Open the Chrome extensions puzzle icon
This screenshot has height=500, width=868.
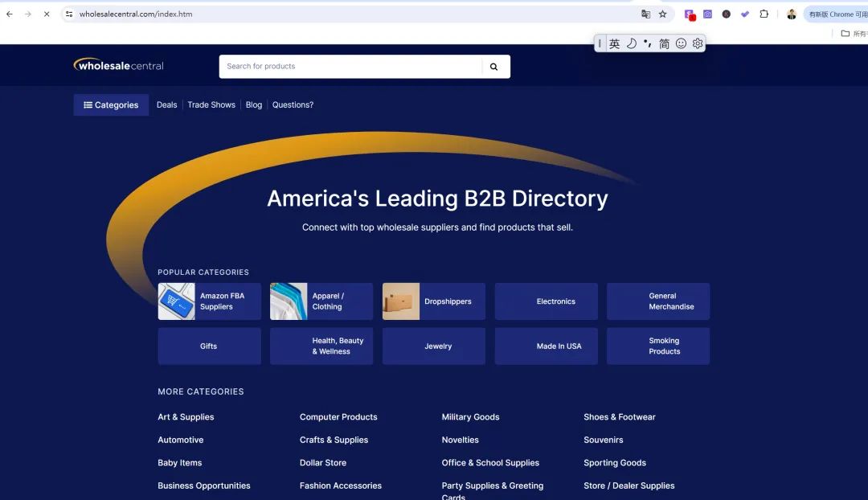pyautogui.click(x=764, y=14)
